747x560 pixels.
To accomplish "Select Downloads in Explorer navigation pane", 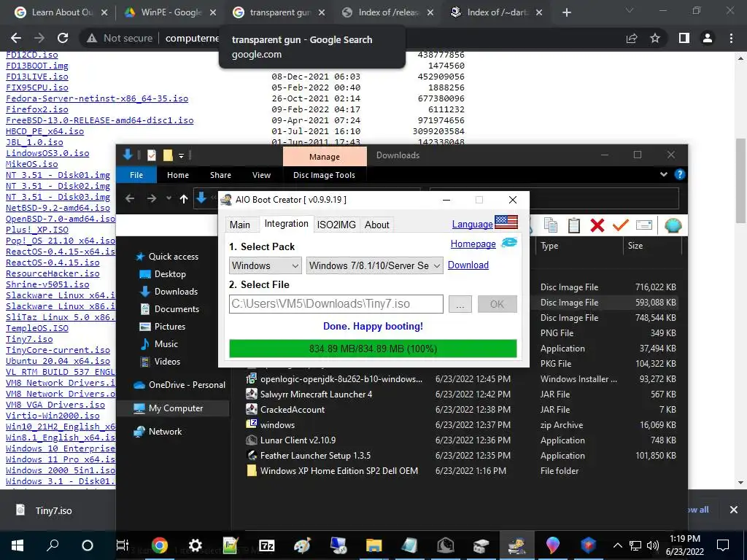I will [175, 292].
